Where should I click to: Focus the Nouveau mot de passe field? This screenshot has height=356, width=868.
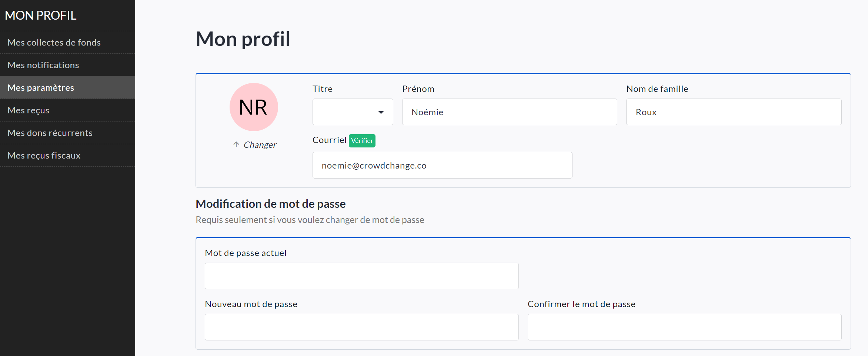pos(361,327)
